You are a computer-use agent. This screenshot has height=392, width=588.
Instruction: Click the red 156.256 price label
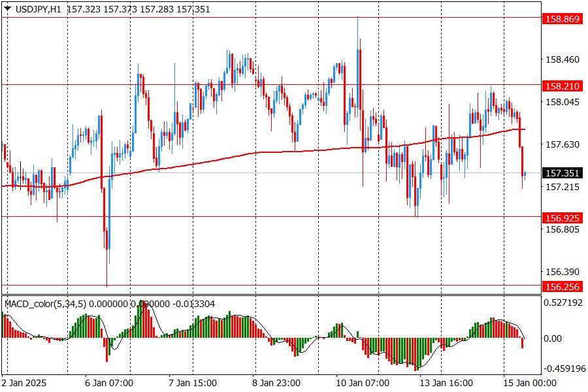[562, 286]
